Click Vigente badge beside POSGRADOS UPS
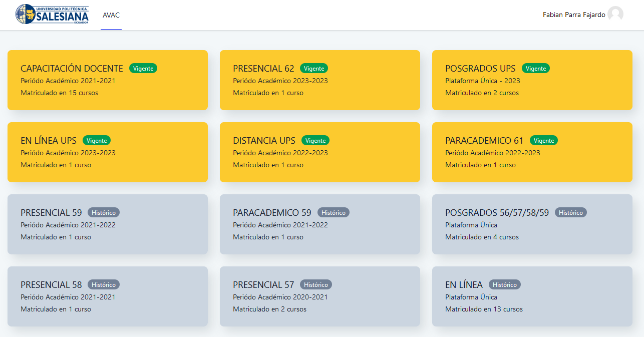The image size is (644, 337). [x=536, y=69]
